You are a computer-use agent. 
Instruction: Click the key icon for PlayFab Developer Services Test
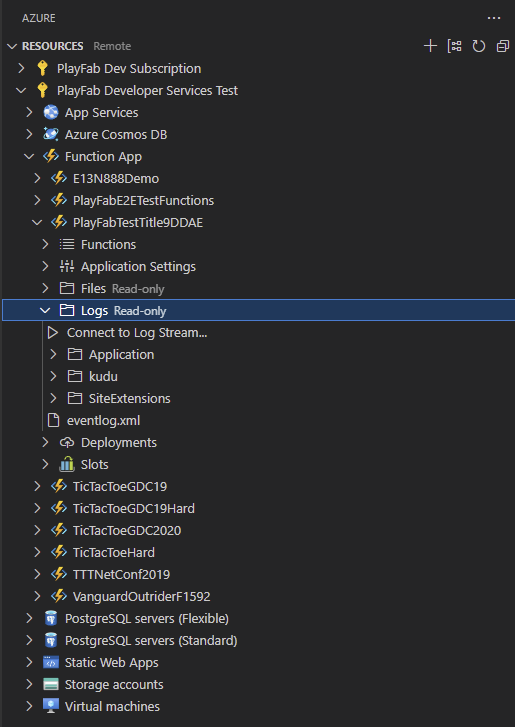42,90
